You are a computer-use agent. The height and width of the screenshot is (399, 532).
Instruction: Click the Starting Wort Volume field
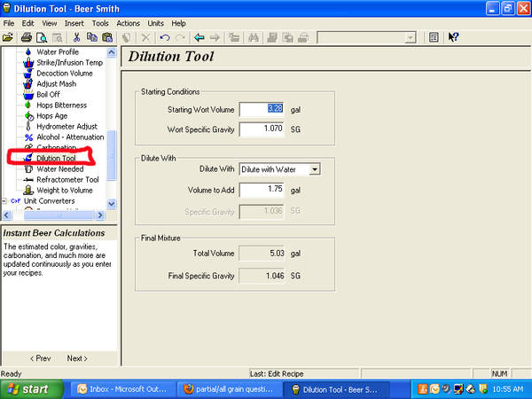262,109
